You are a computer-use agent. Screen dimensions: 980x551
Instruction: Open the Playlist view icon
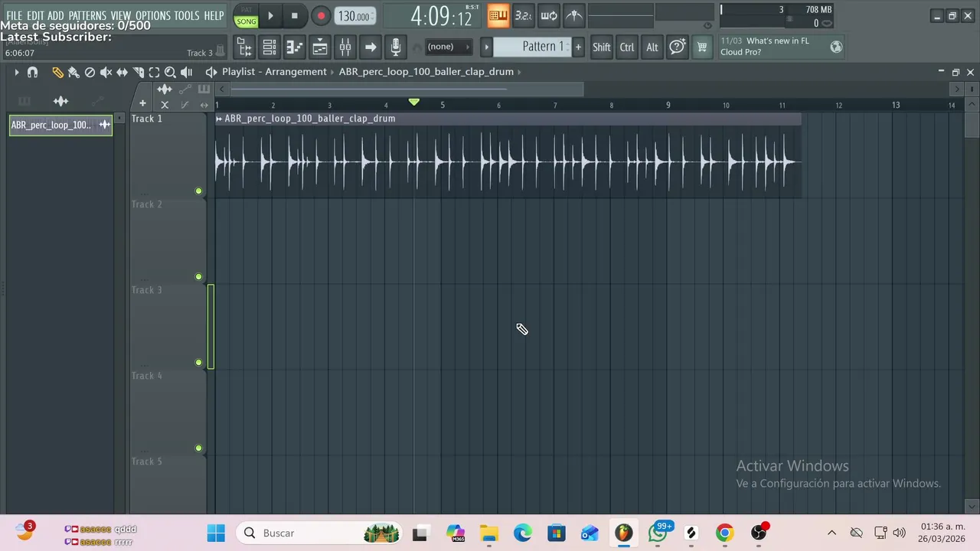pyautogui.click(x=320, y=47)
